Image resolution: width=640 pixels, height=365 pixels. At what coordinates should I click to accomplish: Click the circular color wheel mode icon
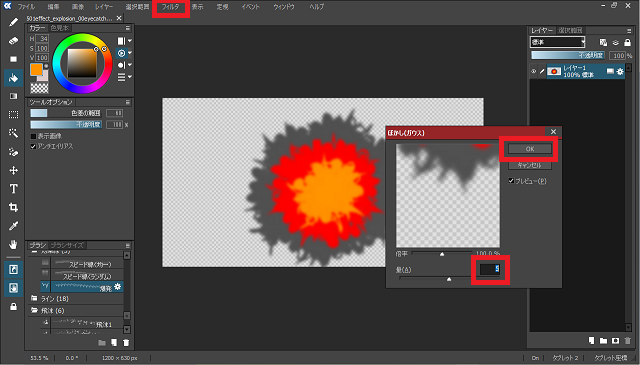point(121,53)
